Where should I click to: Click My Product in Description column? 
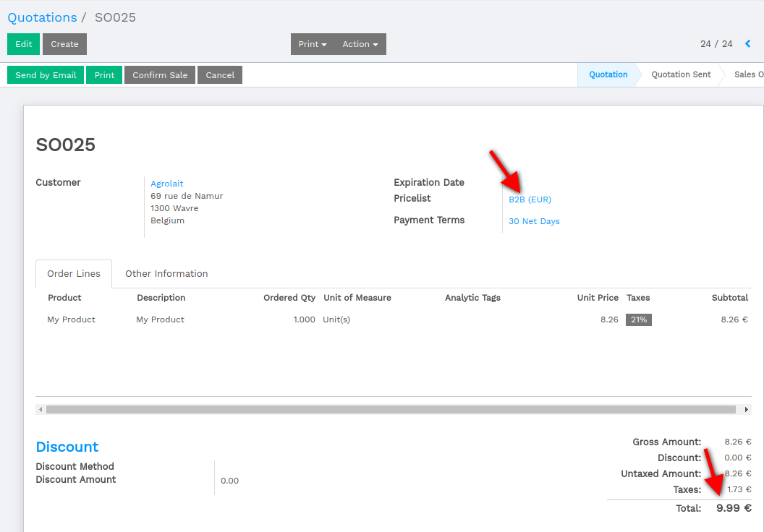coord(161,319)
